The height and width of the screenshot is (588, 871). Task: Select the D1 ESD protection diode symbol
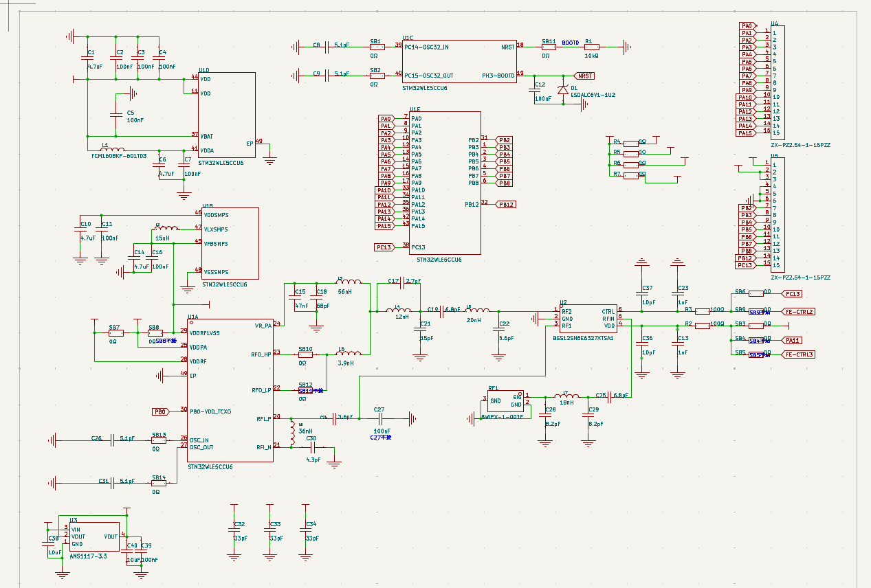[x=564, y=89]
